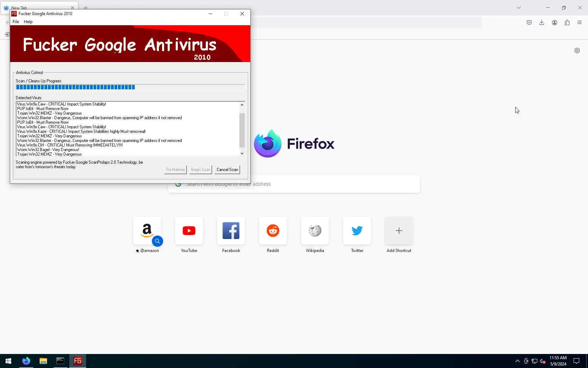Click the network system tray icon
This screenshot has width=588, height=368.
pos(534,361)
